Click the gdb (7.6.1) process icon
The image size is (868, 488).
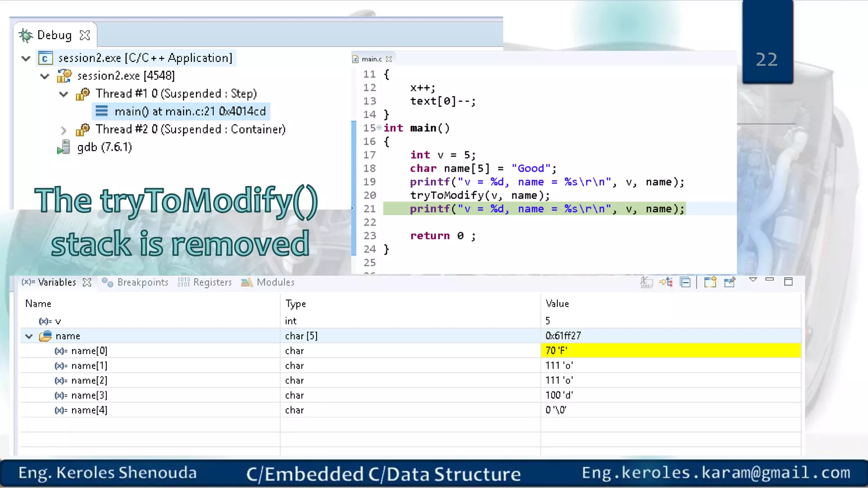(64, 147)
